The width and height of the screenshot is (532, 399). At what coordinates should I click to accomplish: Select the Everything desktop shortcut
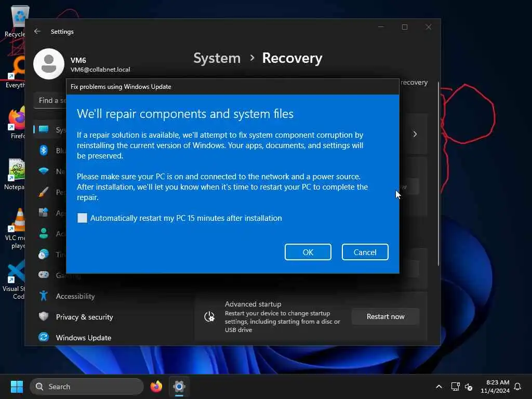[x=16, y=72]
